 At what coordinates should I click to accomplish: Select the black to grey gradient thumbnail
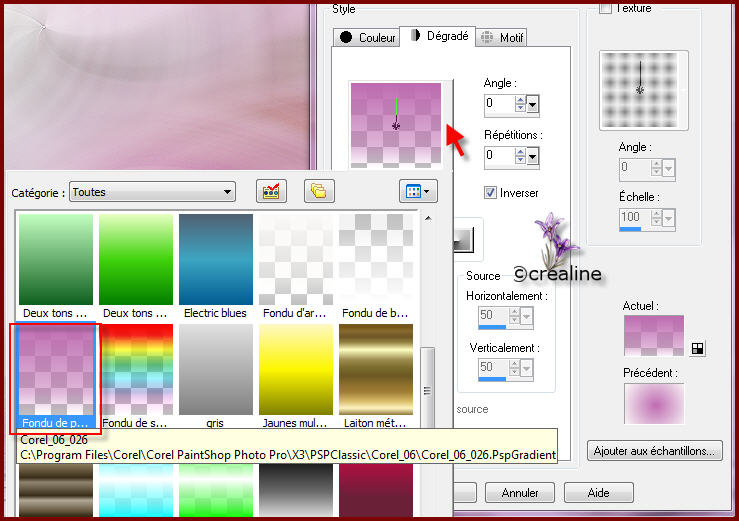point(296,490)
